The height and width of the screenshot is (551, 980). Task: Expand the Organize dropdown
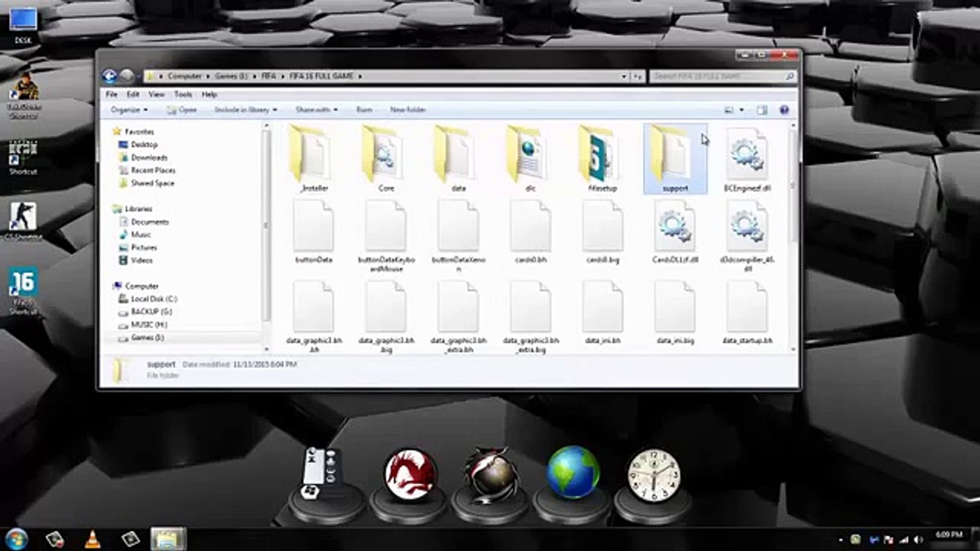129,110
